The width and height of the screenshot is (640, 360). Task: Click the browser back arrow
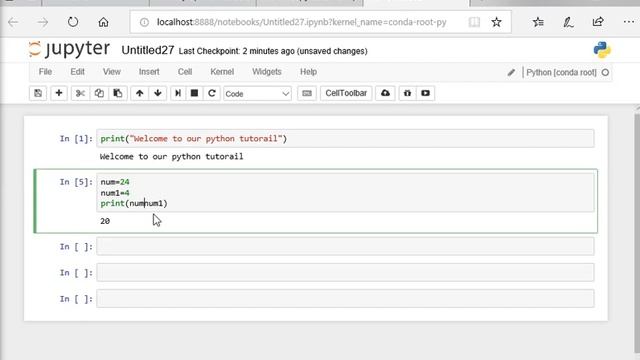[13, 22]
